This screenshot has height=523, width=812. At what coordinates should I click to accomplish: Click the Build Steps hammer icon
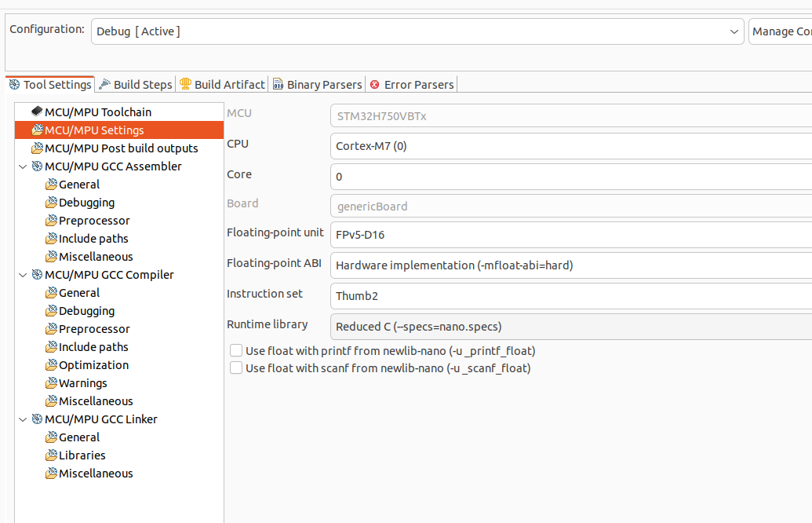point(105,84)
